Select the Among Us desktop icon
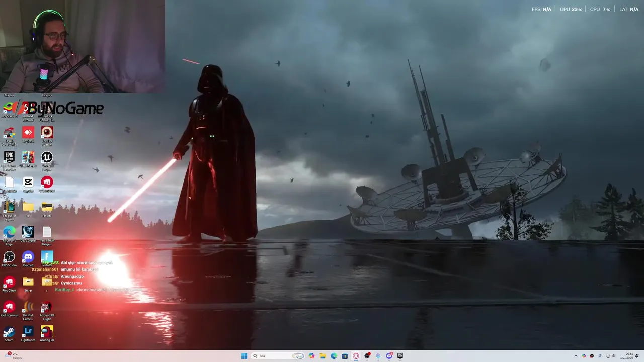Screen dimensions: 644x362 (47, 334)
